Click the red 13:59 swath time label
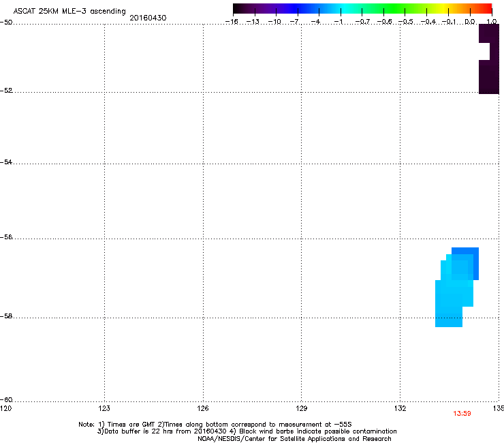The image size is (504, 443). 462,414
